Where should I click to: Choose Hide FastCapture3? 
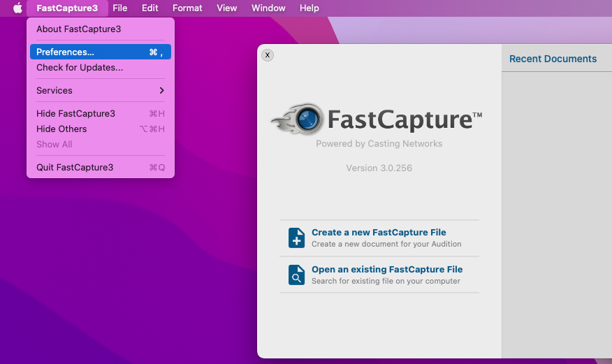click(101, 113)
